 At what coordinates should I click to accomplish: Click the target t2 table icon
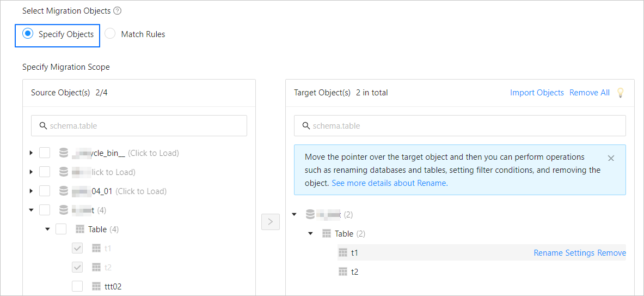343,271
